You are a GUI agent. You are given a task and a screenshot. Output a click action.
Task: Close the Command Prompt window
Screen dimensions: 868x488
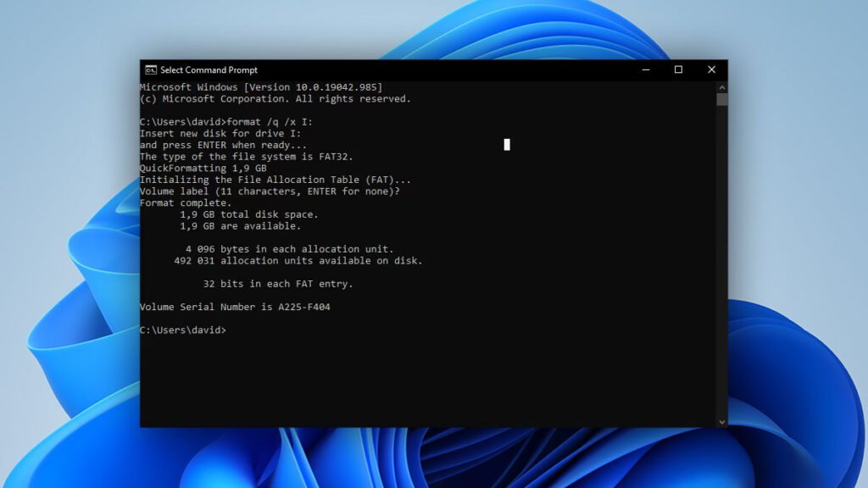pyautogui.click(x=711, y=69)
